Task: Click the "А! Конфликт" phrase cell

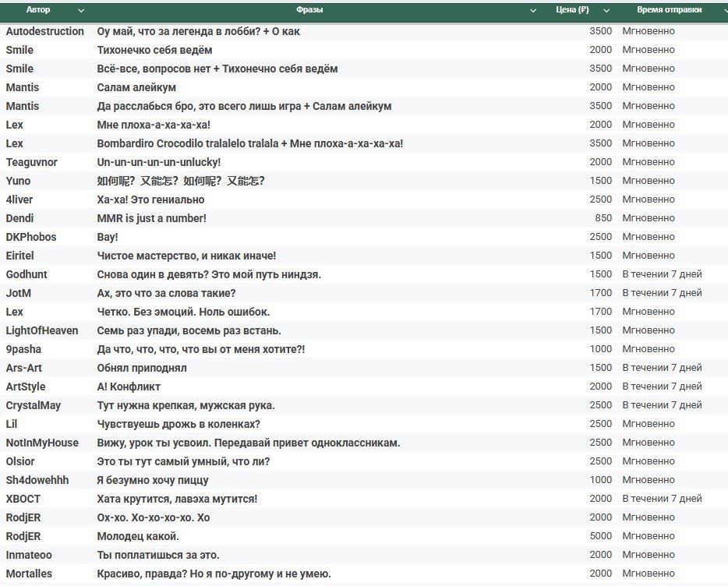Action: [x=128, y=387]
